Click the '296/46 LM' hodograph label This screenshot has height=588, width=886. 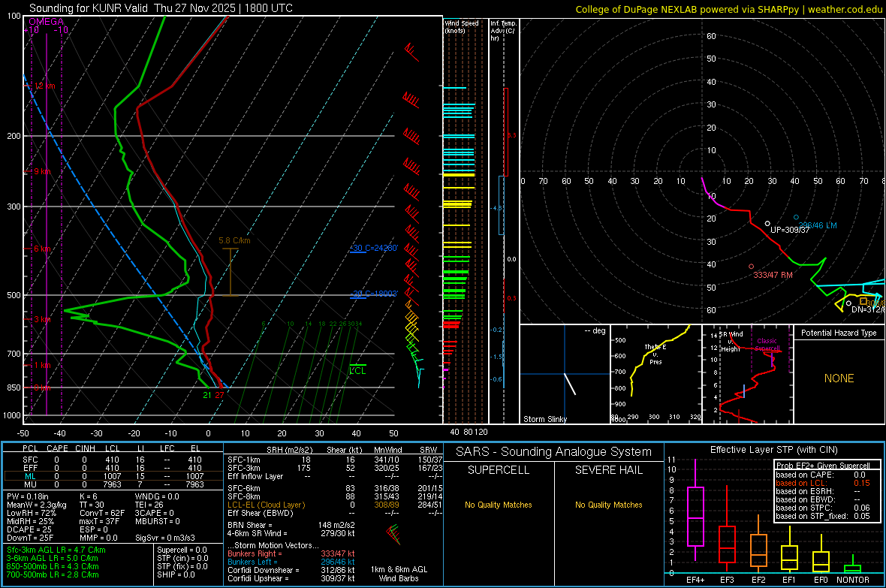818,225
